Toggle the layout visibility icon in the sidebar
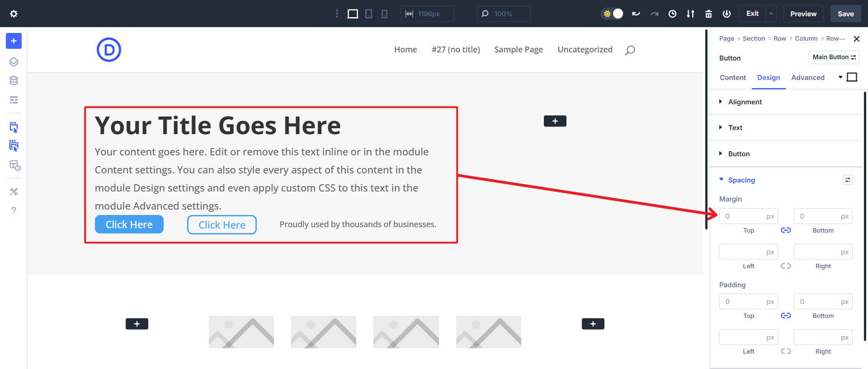Image resolution: width=868 pixels, height=369 pixels. pos(15,165)
